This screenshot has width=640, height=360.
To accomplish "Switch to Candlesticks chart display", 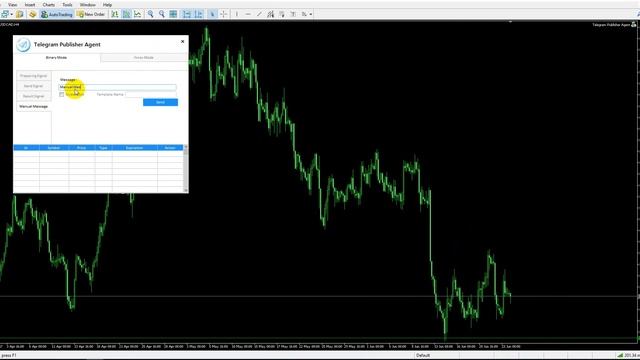I will (x=127, y=14).
